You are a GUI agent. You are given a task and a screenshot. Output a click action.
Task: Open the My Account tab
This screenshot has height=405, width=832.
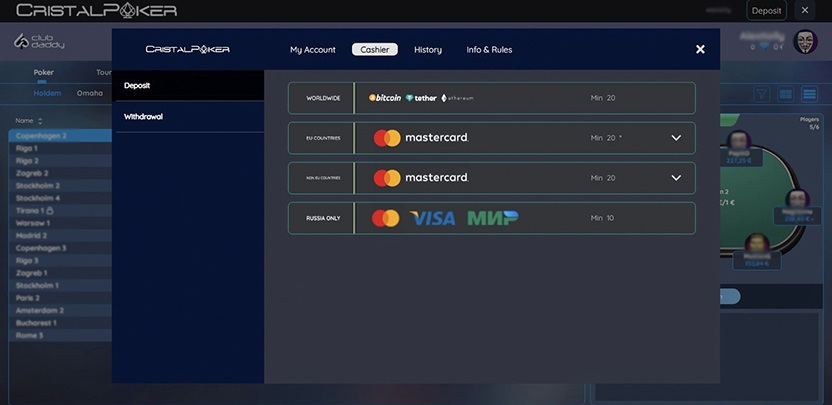[x=313, y=49]
